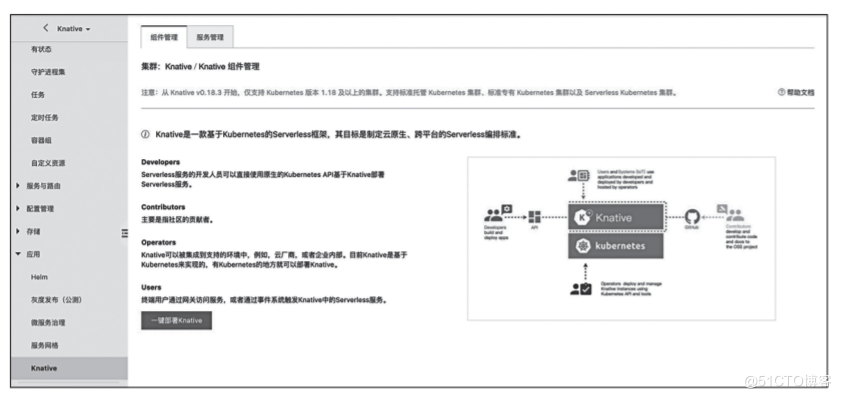This screenshot has height=398, width=841.
Task: Switch to the 服务管理 tab
Action: click(210, 37)
